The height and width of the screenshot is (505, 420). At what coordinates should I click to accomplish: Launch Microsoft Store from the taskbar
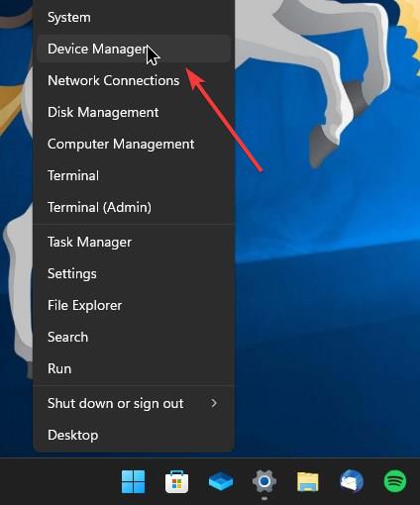coord(176,481)
